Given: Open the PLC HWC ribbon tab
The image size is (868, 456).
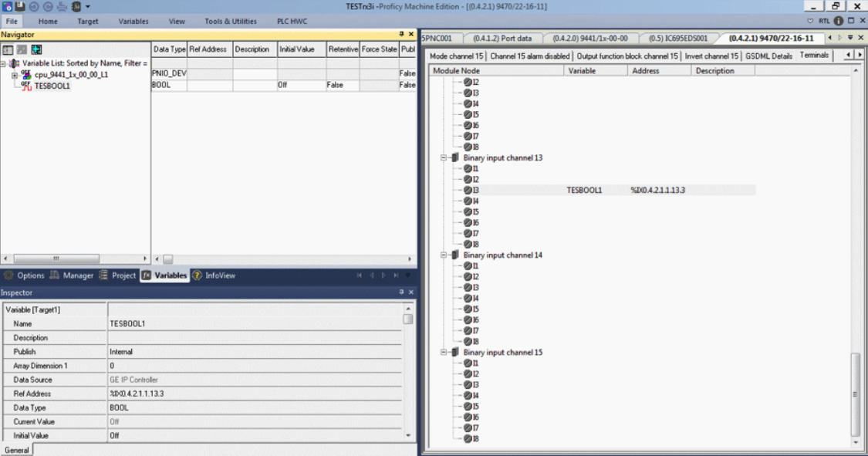Looking at the screenshot, I should [292, 21].
